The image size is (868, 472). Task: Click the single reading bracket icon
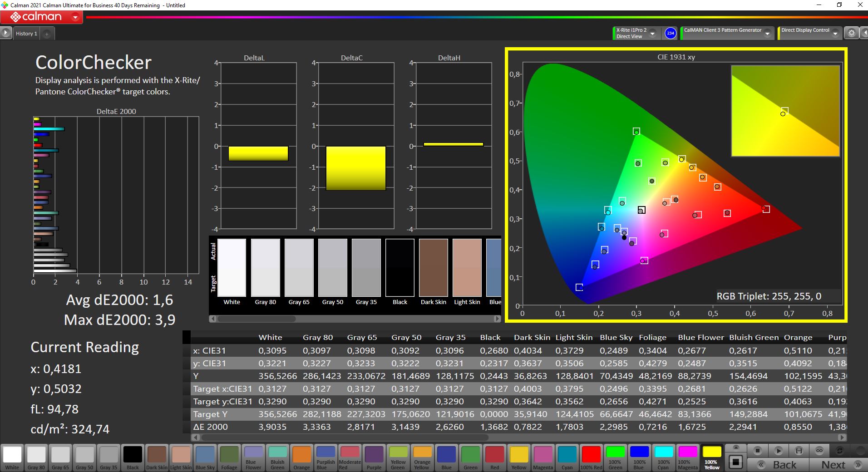[799, 451]
